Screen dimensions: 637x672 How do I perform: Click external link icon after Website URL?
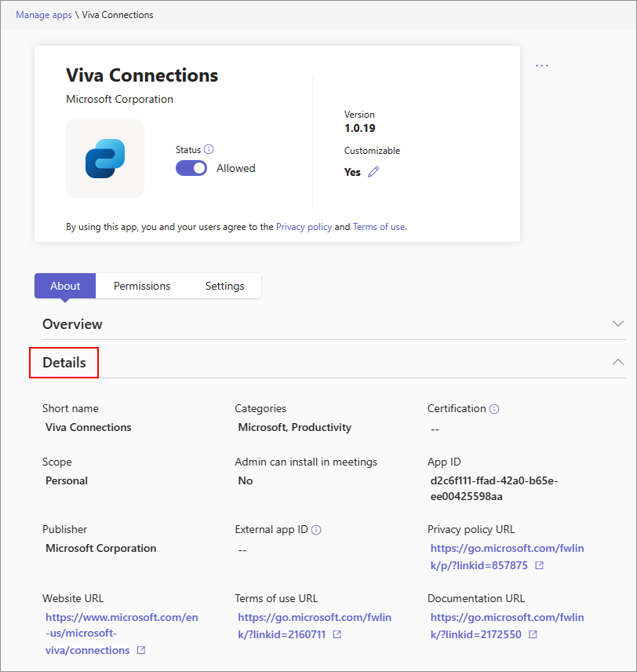[x=141, y=651]
